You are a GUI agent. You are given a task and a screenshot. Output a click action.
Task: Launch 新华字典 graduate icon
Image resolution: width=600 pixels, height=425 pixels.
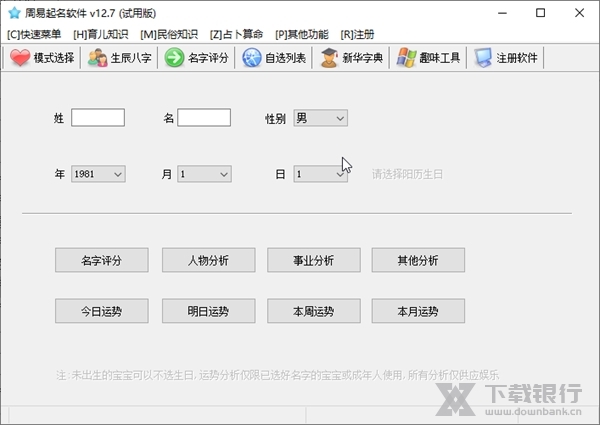(x=329, y=58)
